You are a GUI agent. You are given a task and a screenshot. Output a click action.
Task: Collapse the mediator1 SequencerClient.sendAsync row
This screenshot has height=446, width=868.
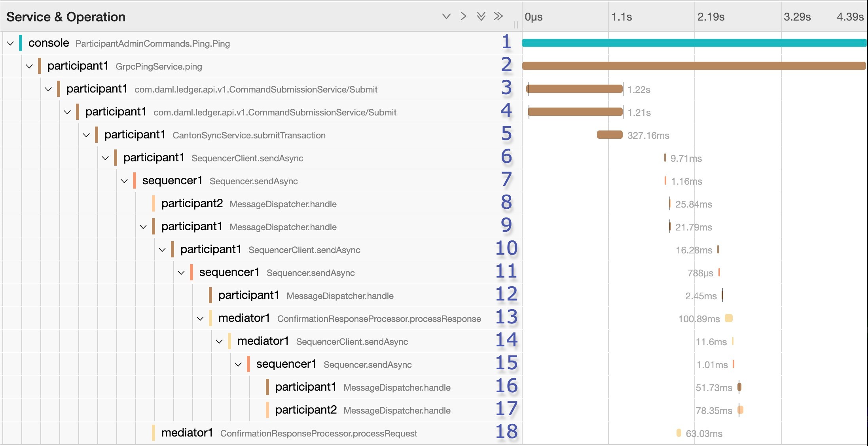(x=219, y=341)
